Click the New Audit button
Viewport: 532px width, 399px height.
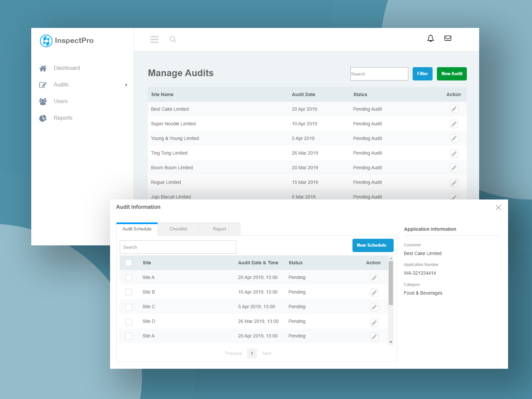(x=452, y=74)
